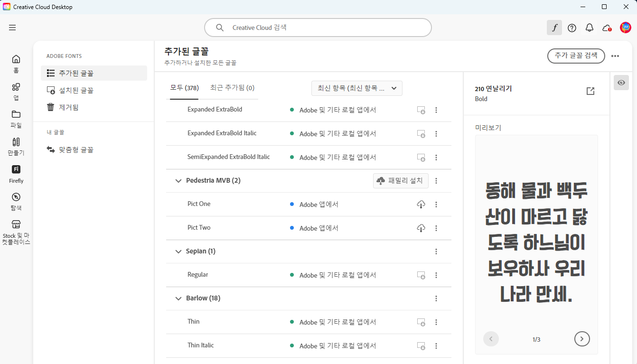637x364 pixels.
Task: Click the 추가 글꼴 검색 button
Action: [x=576, y=56]
